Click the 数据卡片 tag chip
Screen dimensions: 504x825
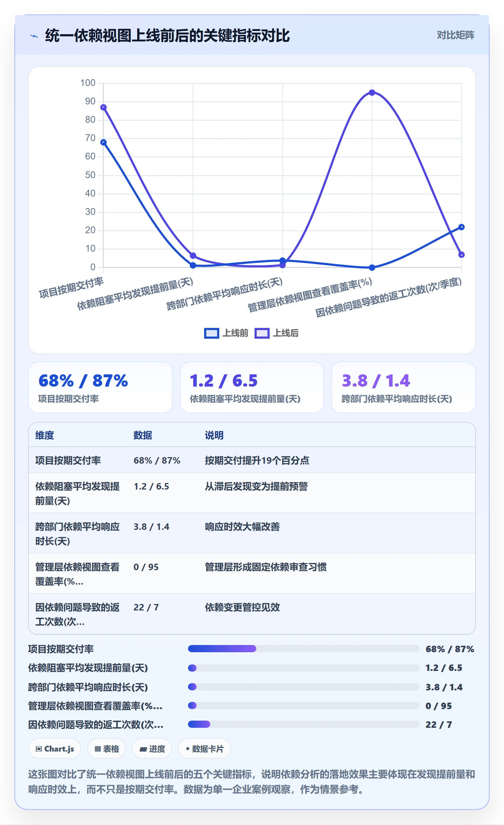tap(204, 749)
